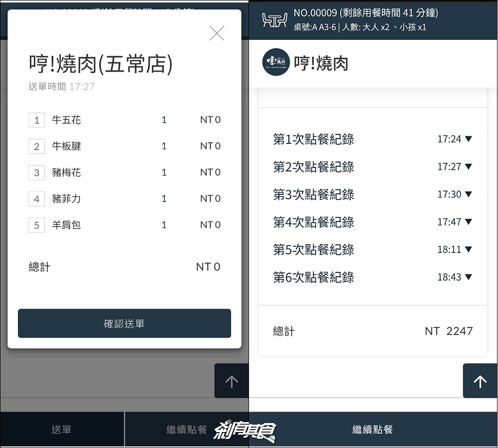Image resolution: width=498 pixels, height=448 pixels.
Task: Click the table seating icon in header
Action: tap(274, 20)
